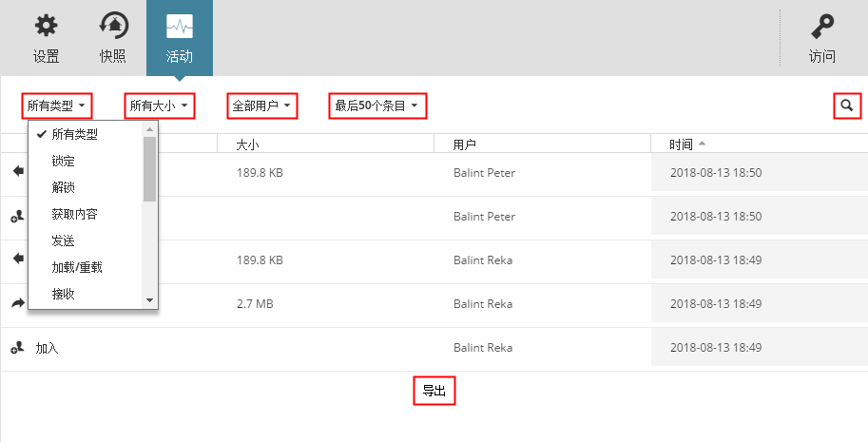
Task: Open the 快照 snapshot icon
Action: [113, 26]
